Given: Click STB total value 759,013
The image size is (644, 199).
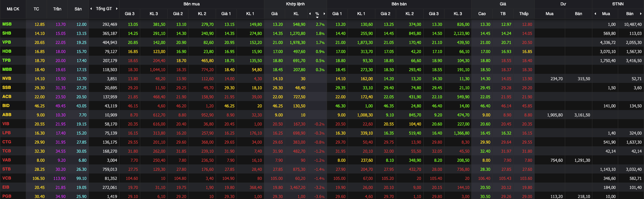Looking at the screenshot, I should (x=110, y=169).
